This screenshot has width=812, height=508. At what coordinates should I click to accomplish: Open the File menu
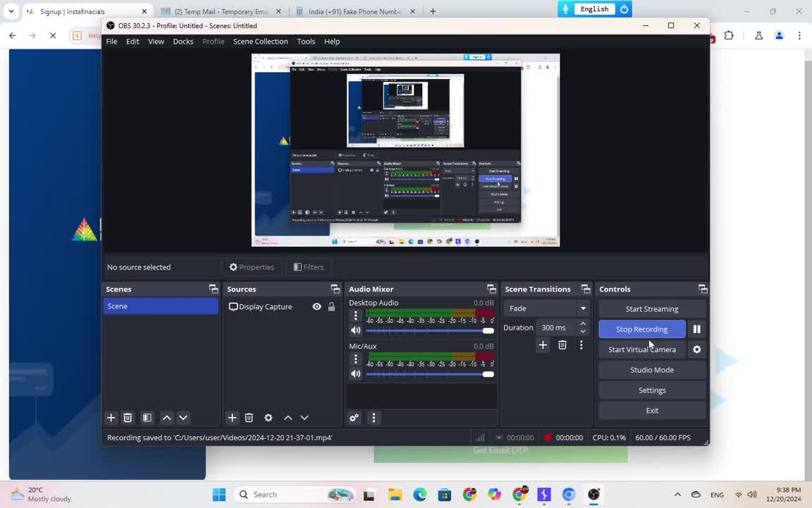[x=112, y=42]
